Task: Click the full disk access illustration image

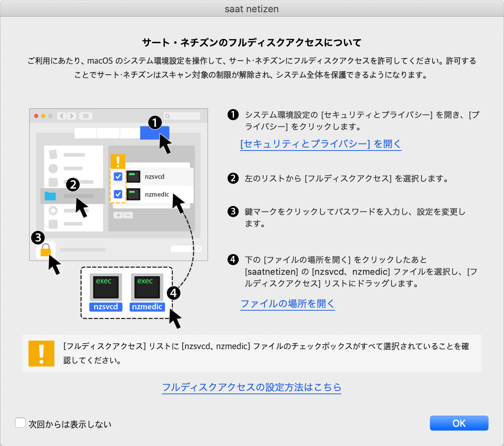Action: [x=118, y=218]
